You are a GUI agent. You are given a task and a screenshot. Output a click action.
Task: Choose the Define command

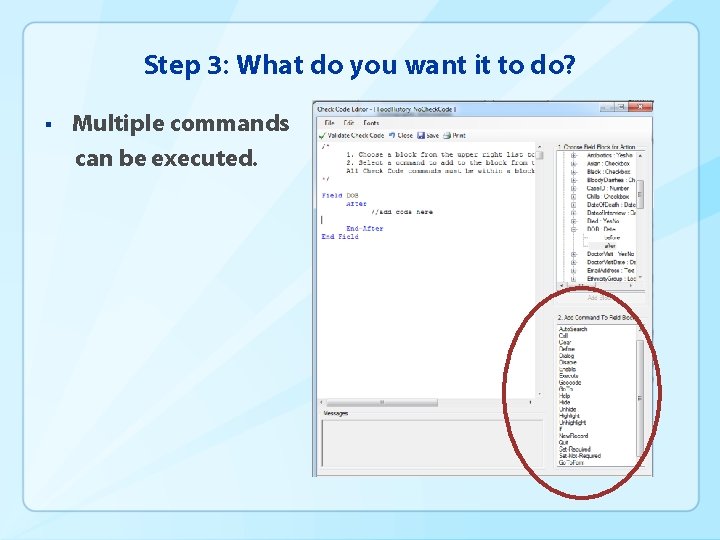tap(567, 349)
